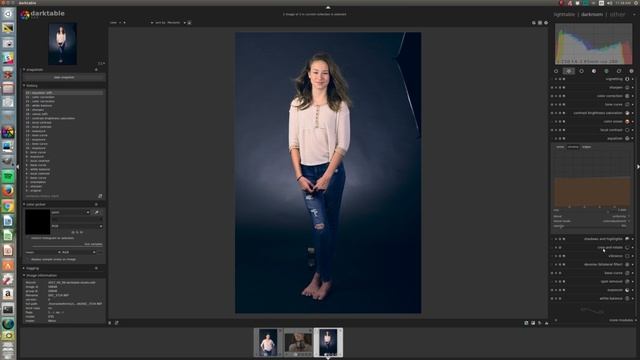Show the effects modules group

click(631, 71)
